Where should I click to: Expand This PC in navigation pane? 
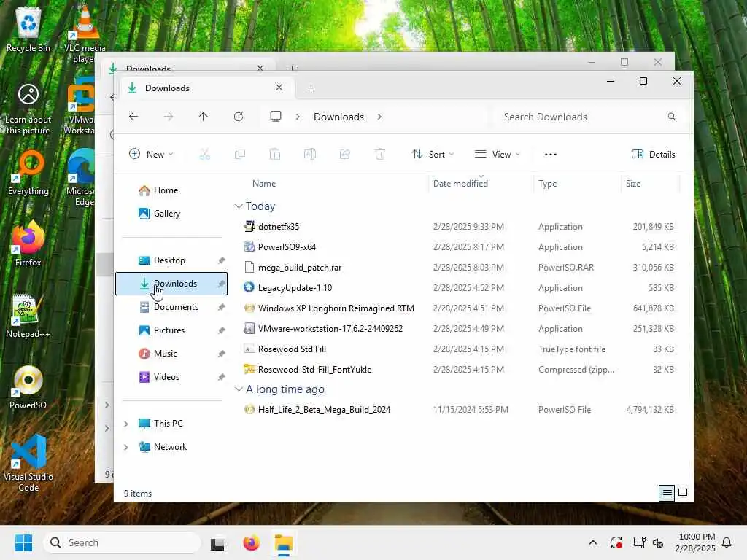(125, 424)
